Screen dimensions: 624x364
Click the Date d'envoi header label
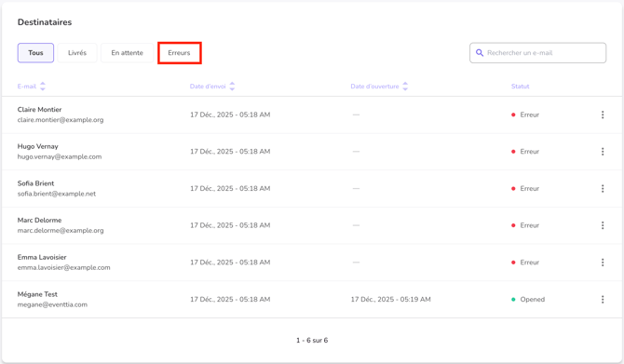coord(208,87)
